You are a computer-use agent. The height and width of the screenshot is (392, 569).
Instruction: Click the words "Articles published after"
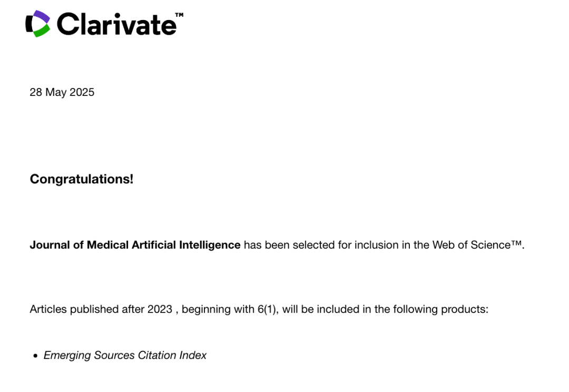tap(87, 309)
